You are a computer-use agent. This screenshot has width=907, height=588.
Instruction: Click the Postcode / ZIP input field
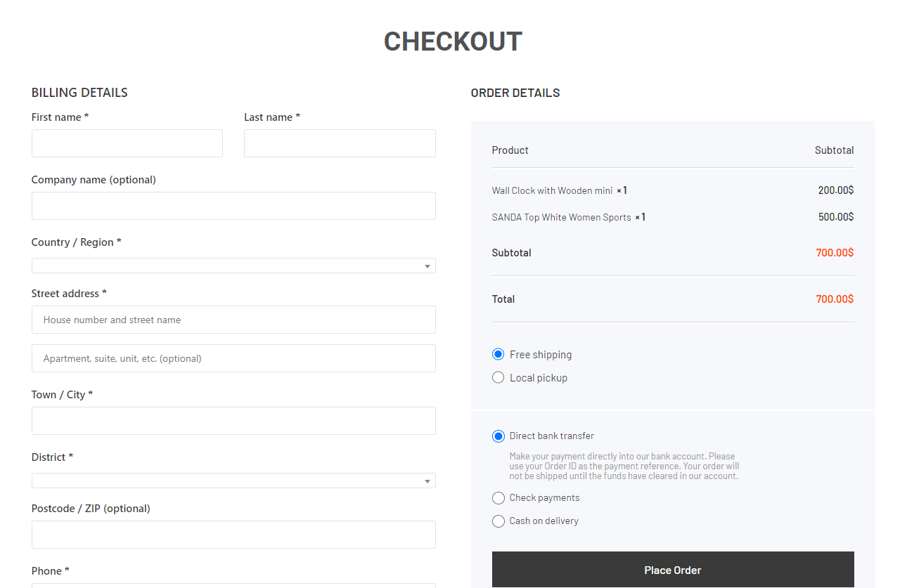click(233, 535)
